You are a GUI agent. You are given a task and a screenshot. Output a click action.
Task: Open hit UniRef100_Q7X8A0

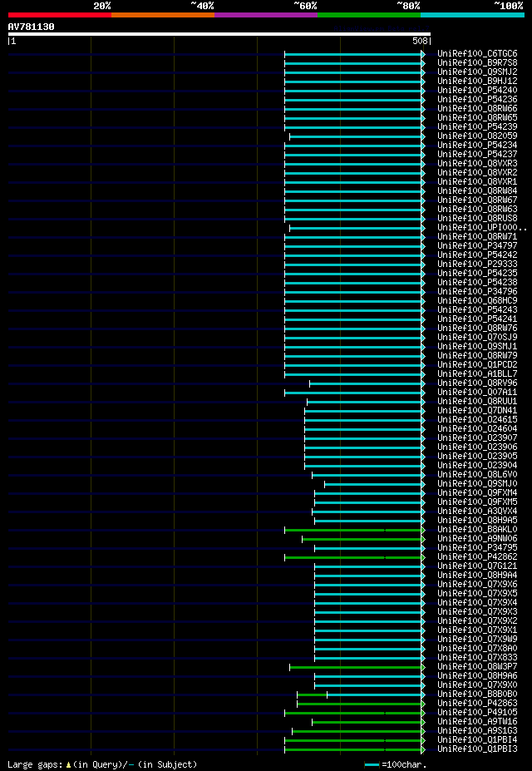477,649
